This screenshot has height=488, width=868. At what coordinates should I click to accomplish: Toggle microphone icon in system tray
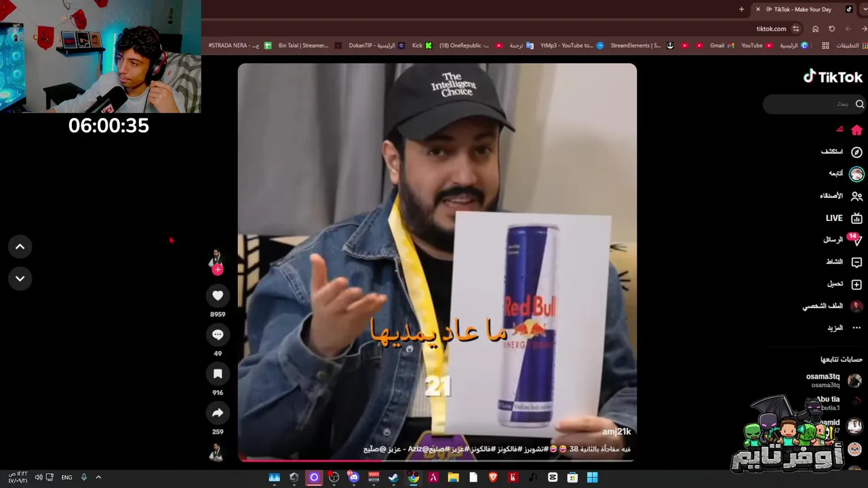point(84,477)
